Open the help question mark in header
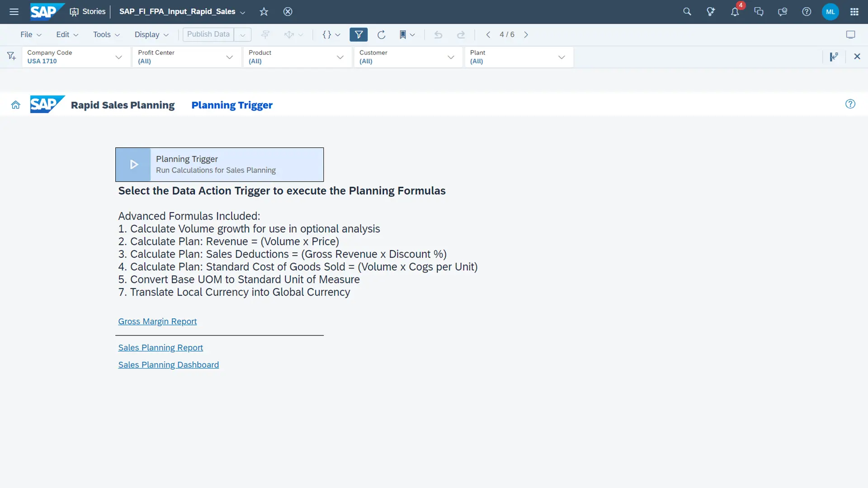Viewport: 868px width, 488px height. pyautogui.click(x=807, y=12)
